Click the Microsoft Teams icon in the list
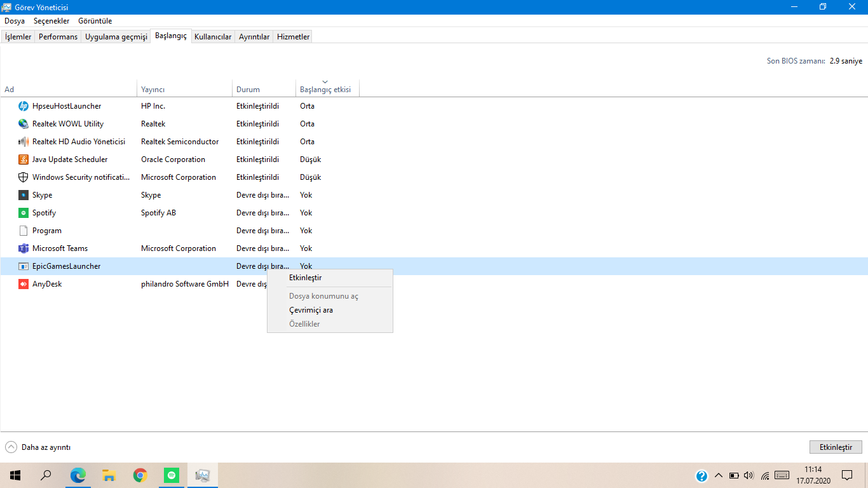Image resolution: width=868 pixels, height=488 pixels. 24,248
